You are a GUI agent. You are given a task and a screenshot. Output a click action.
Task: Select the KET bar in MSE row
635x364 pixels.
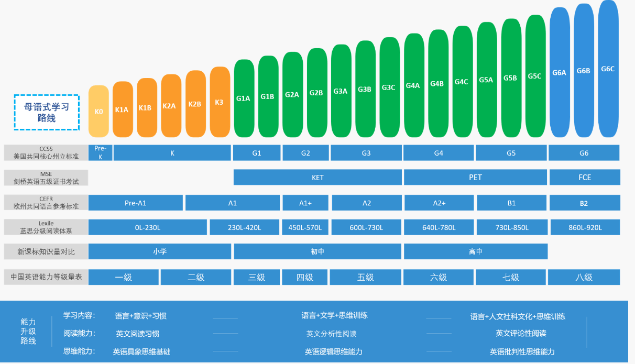point(317,178)
